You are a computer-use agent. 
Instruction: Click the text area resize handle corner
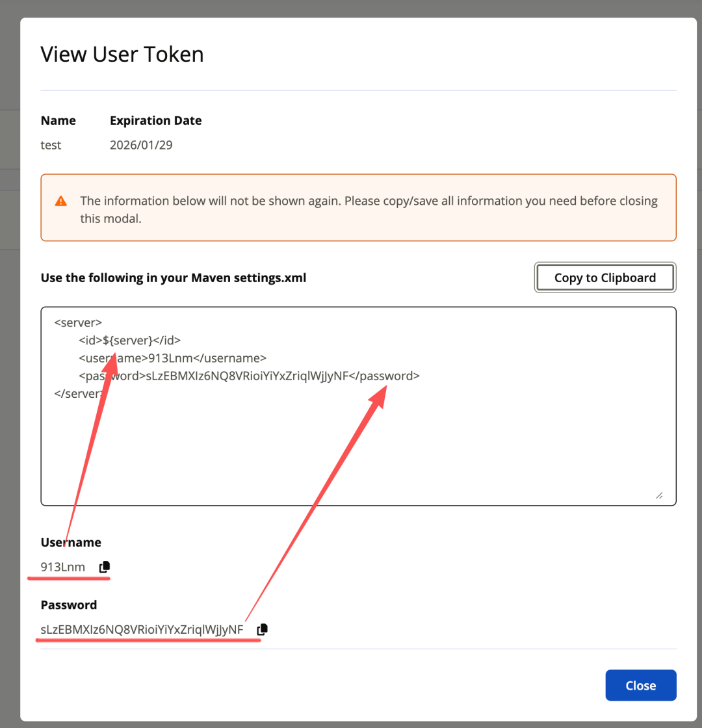659,495
